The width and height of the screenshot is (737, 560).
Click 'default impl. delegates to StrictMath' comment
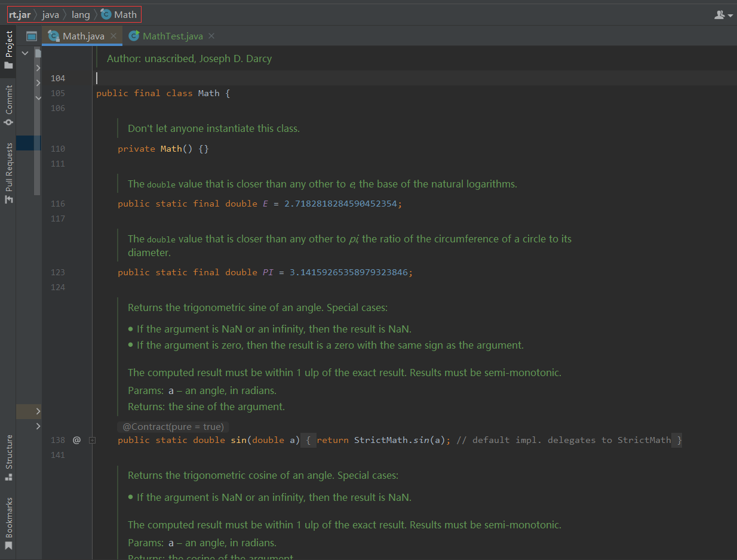click(563, 440)
